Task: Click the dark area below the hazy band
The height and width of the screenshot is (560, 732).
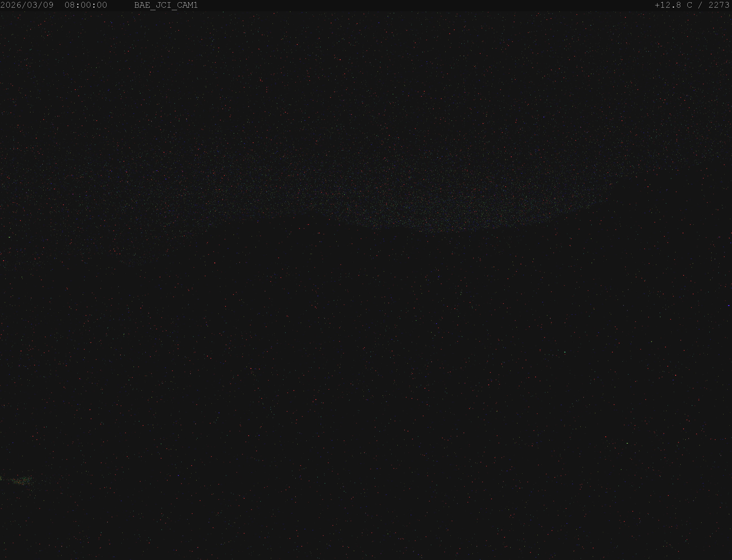Action: (x=367, y=383)
